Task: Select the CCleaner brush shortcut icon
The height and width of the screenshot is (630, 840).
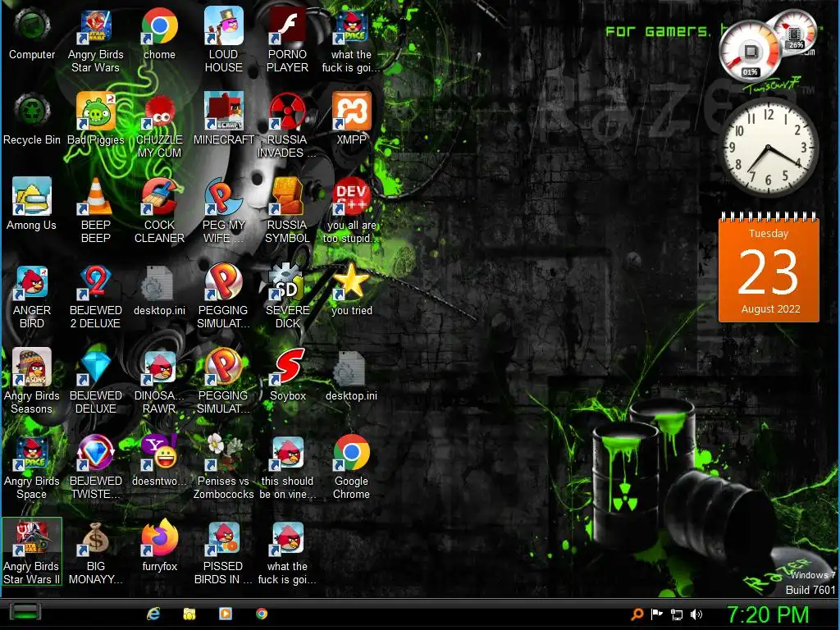Action: pos(159,211)
